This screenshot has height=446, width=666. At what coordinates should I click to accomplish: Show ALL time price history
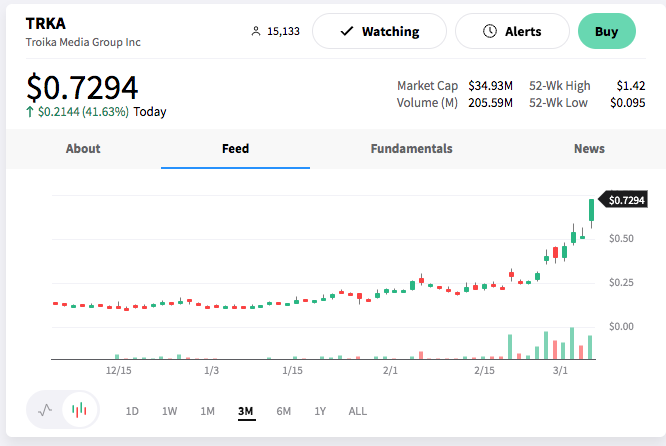pyautogui.click(x=358, y=411)
